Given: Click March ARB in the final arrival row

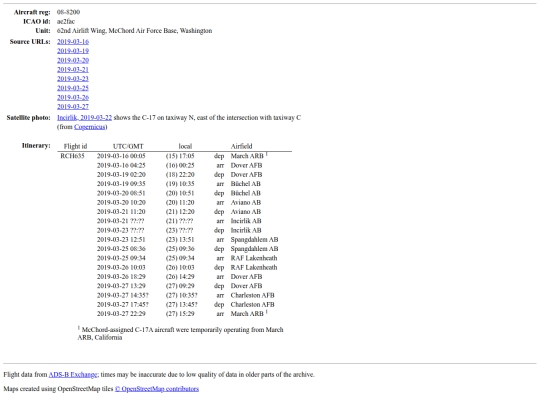Looking at the screenshot, I should 247,314.
